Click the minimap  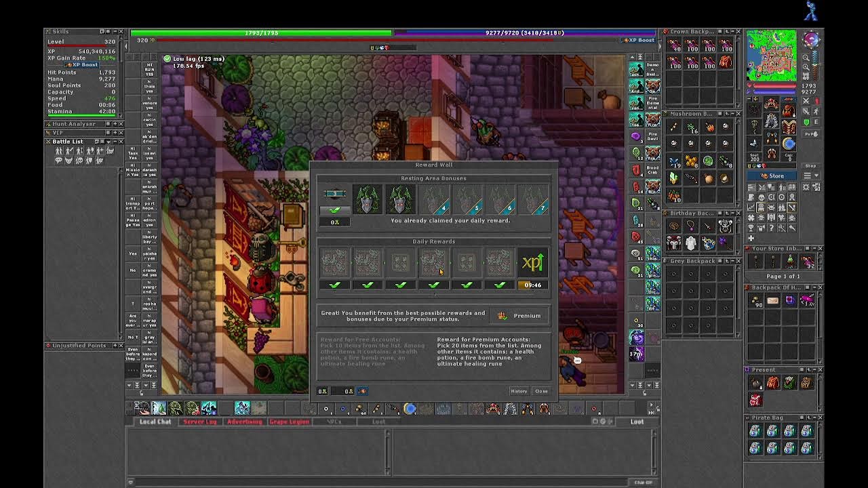coord(772,56)
